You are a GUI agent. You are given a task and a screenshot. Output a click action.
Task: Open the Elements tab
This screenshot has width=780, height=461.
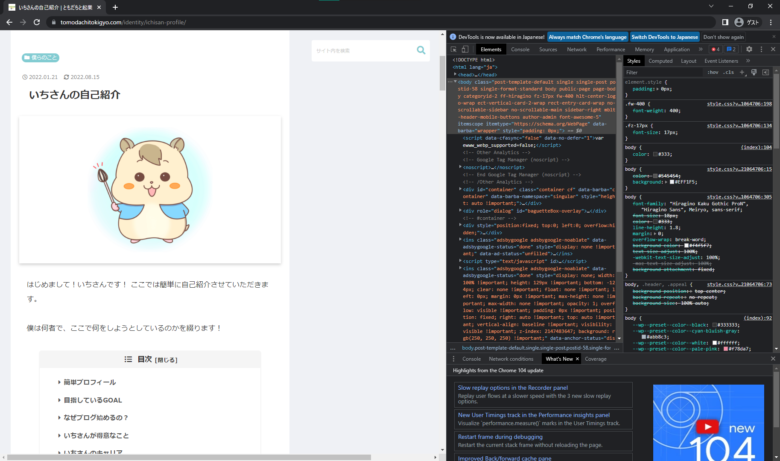click(490, 49)
